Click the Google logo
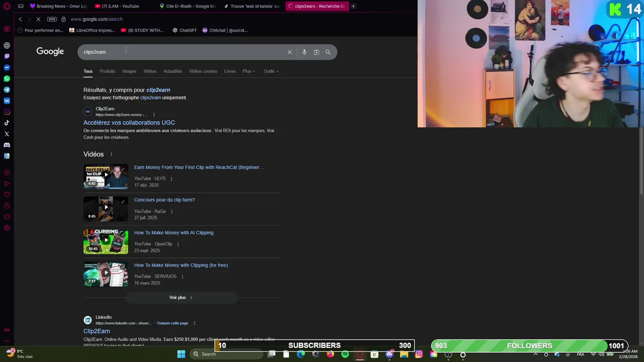The image size is (644, 362). pos(50,51)
